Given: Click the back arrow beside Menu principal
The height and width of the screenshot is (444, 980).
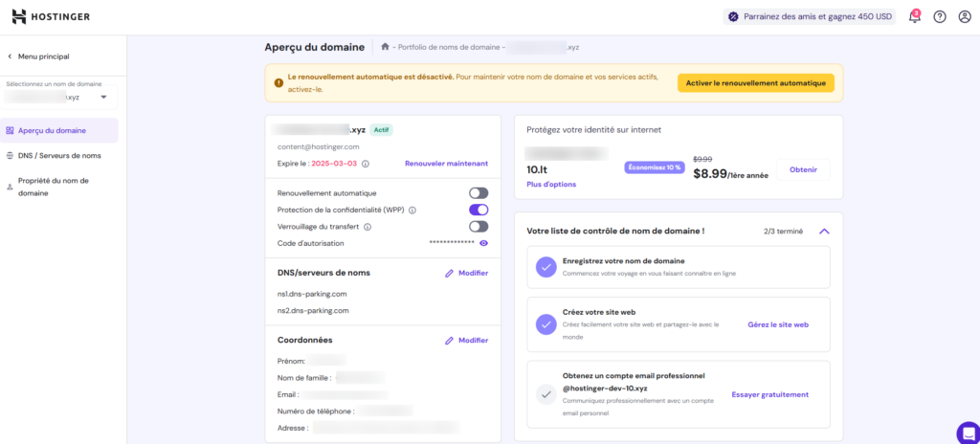Looking at the screenshot, I should (10, 56).
